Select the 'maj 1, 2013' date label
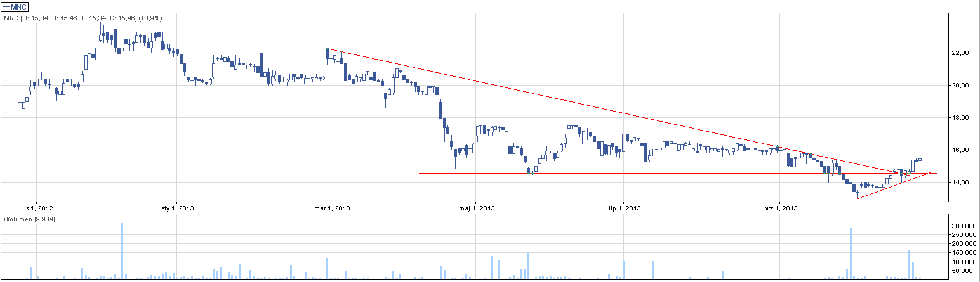980x282 pixels. tap(476, 208)
